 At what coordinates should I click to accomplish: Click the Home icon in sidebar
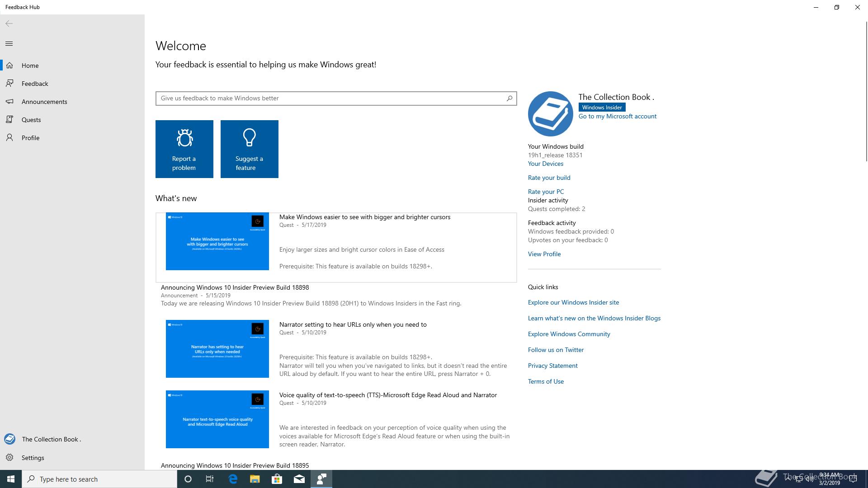pos(9,66)
